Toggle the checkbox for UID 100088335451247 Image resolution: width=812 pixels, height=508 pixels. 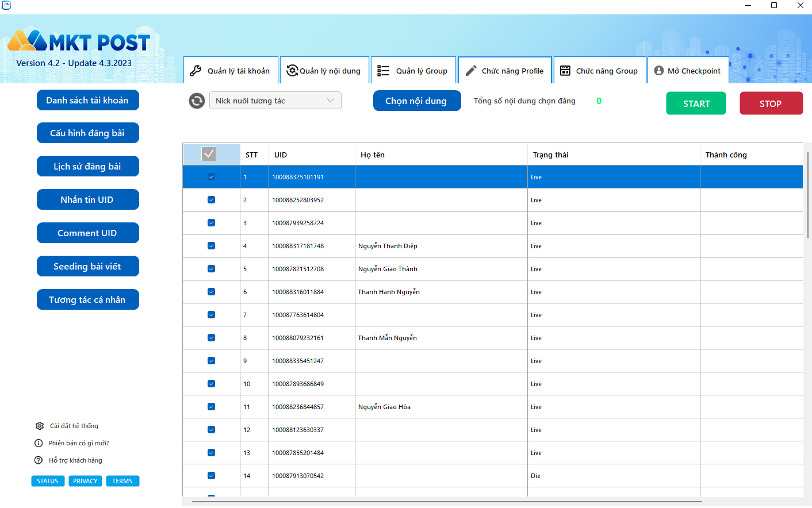coord(211,361)
